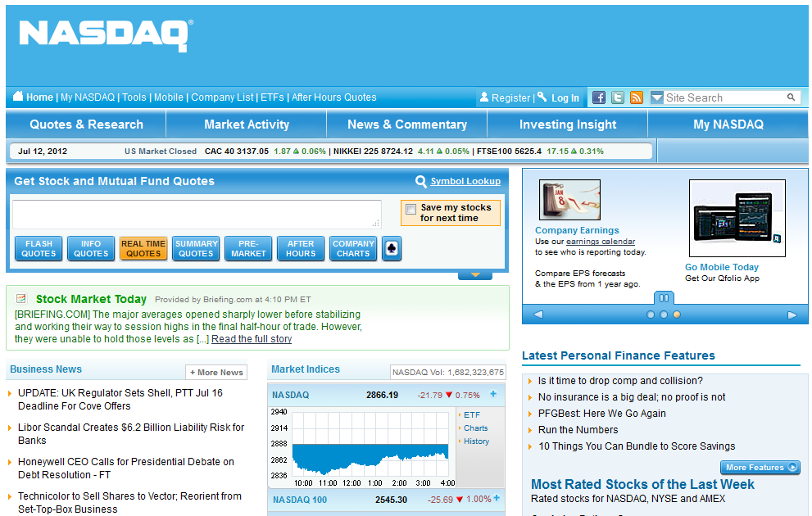
Task: Open News & Commentary menu
Action: (407, 124)
